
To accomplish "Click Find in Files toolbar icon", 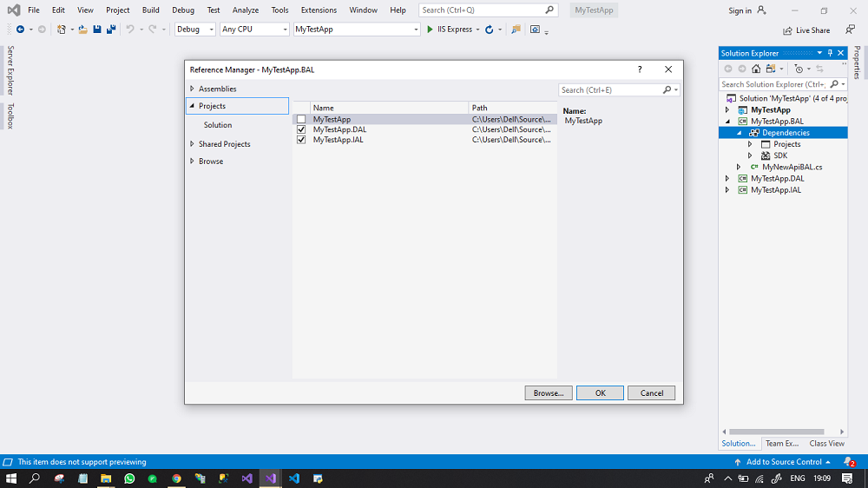I will coord(516,30).
